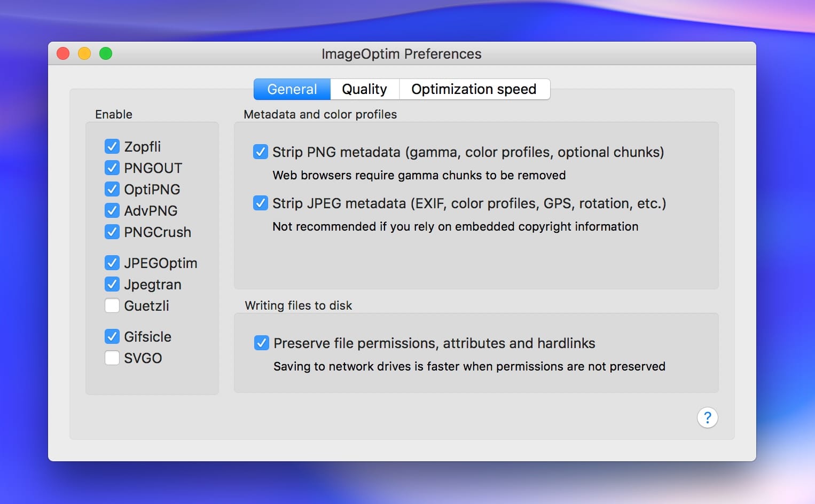Screen dimensions: 815x504
Task: Open the help question mark button
Action: pyautogui.click(x=707, y=418)
